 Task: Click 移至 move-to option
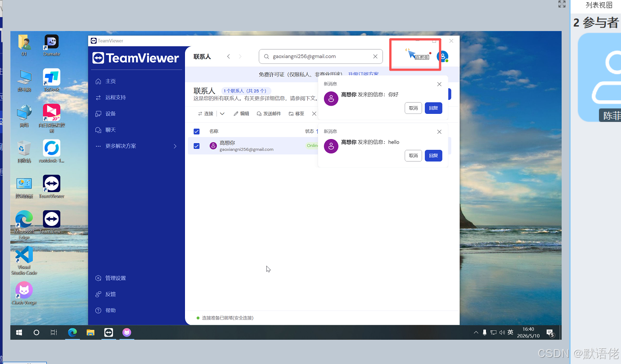click(x=297, y=114)
